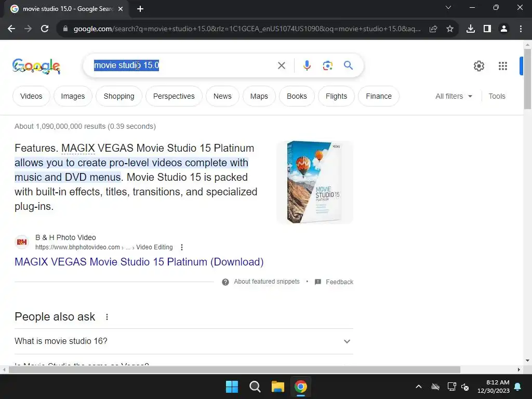Click the vertical scrollbar thumb
Viewport: 532px width, 399px height.
[x=527, y=79]
